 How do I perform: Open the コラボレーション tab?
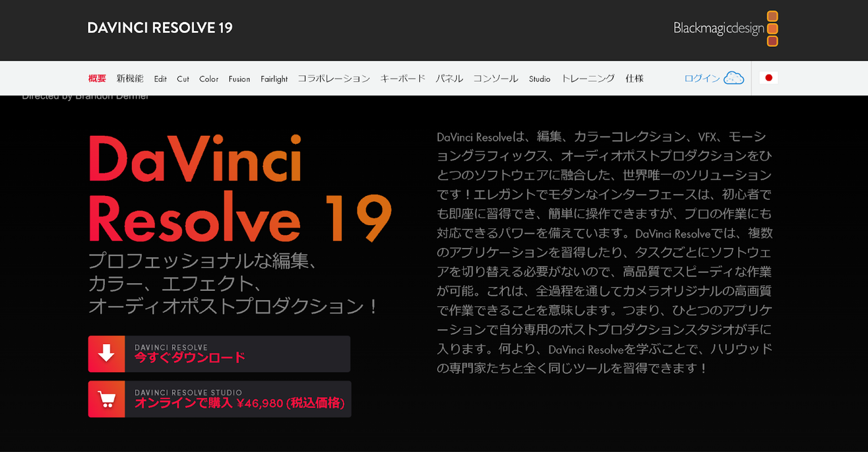334,79
